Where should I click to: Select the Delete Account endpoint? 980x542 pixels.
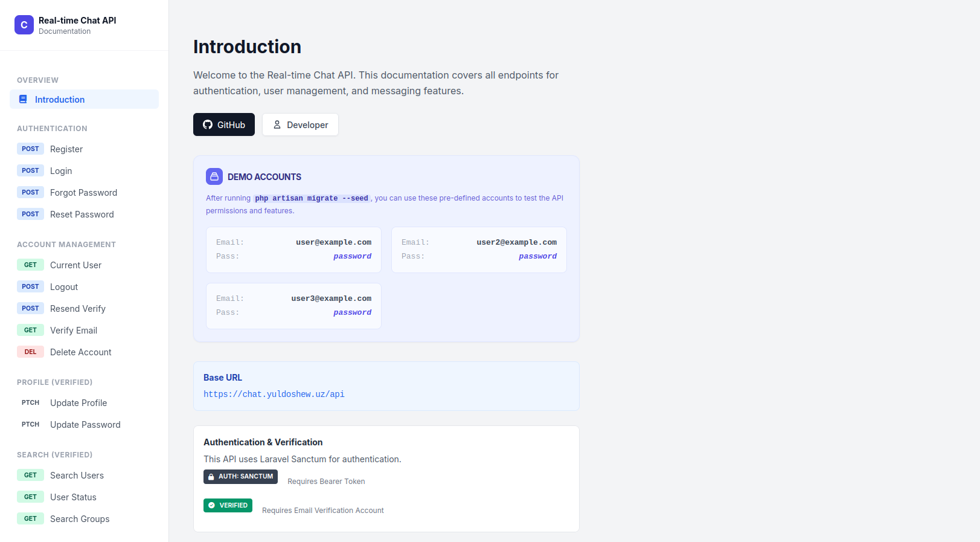pos(80,352)
